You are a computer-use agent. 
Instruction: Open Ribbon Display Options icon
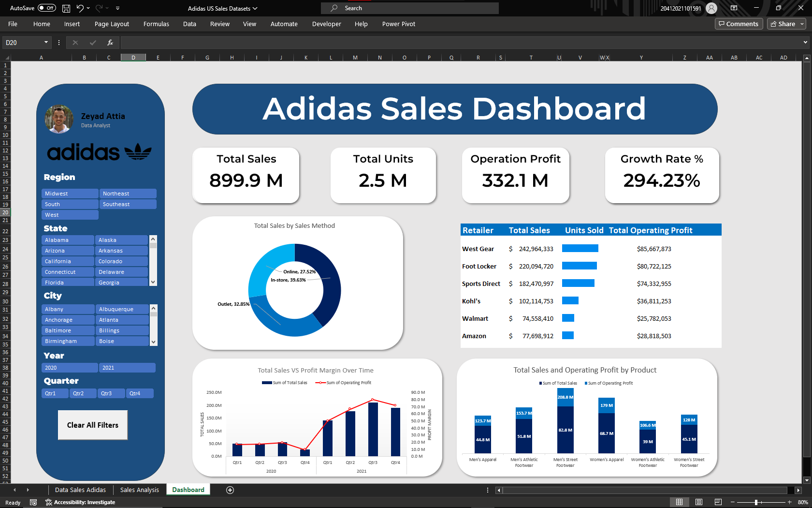coord(734,8)
